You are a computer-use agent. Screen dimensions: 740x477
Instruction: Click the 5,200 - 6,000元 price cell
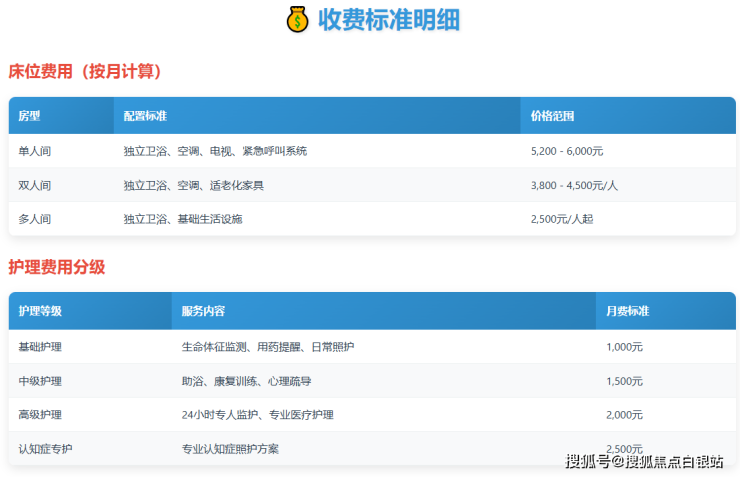click(567, 152)
